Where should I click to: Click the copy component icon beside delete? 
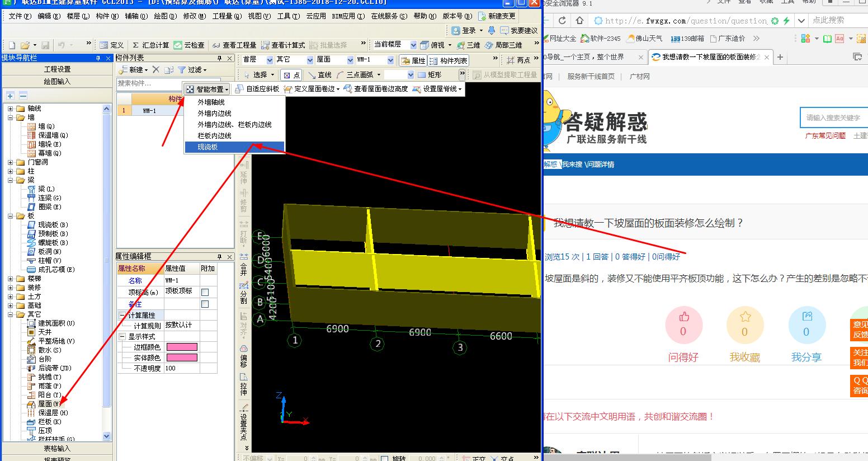(169, 70)
